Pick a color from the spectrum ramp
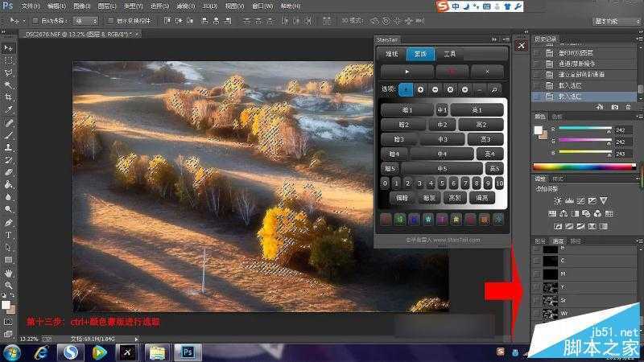This screenshot has height=362, width=644. pos(584,167)
